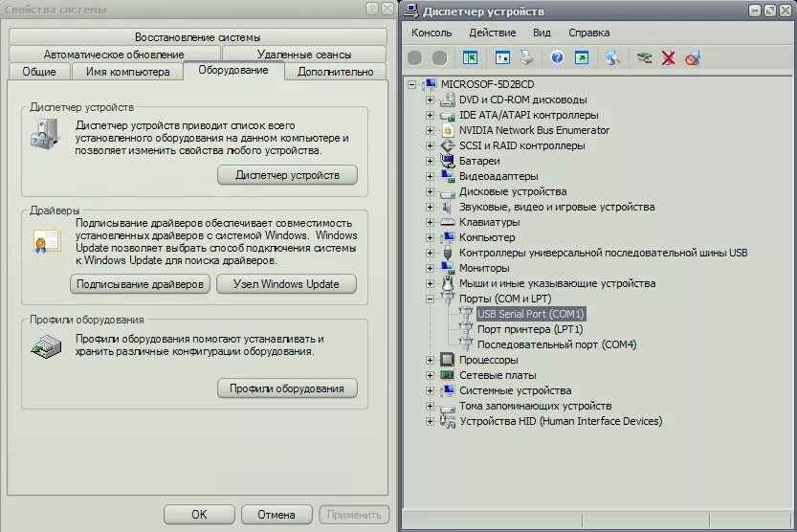
Task: Click OK in System Properties dialog
Action: [199, 515]
